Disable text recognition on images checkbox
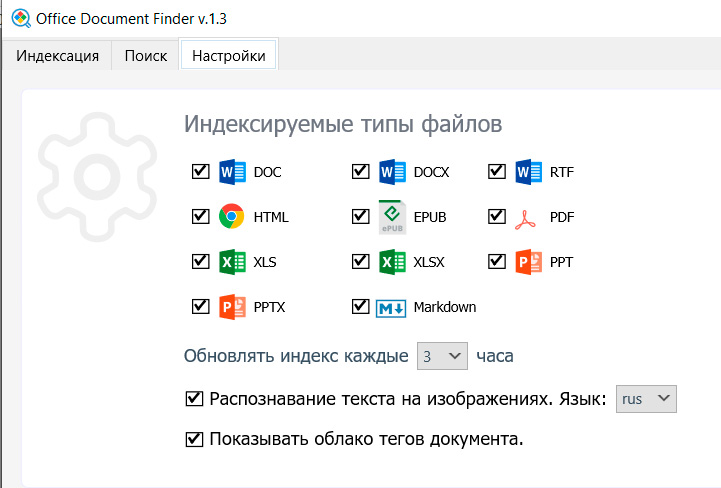The image size is (721, 488). click(195, 400)
